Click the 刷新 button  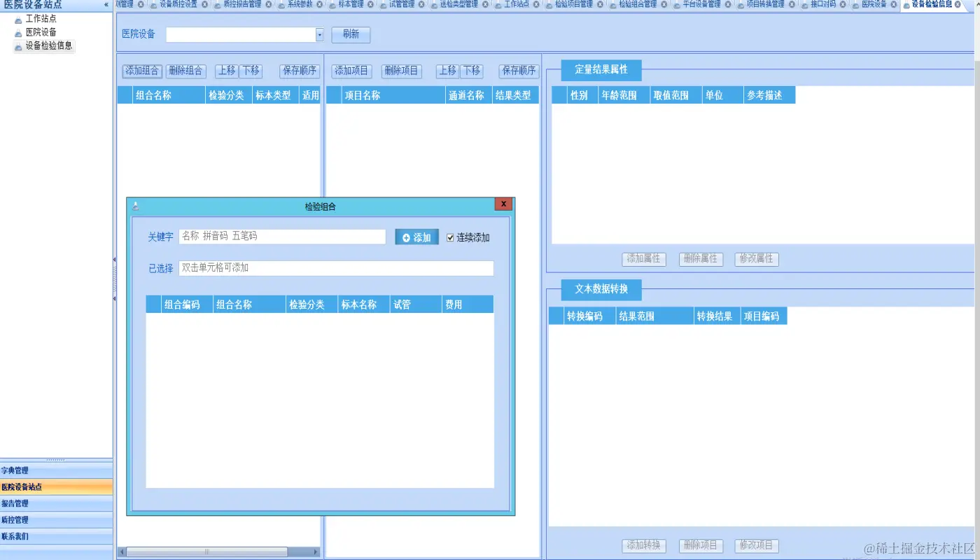pyautogui.click(x=351, y=34)
